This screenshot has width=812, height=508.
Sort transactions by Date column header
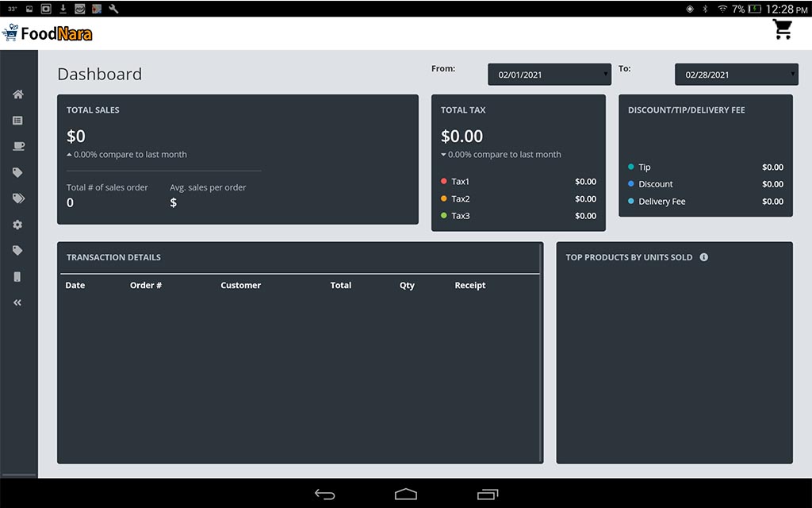(x=75, y=285)
